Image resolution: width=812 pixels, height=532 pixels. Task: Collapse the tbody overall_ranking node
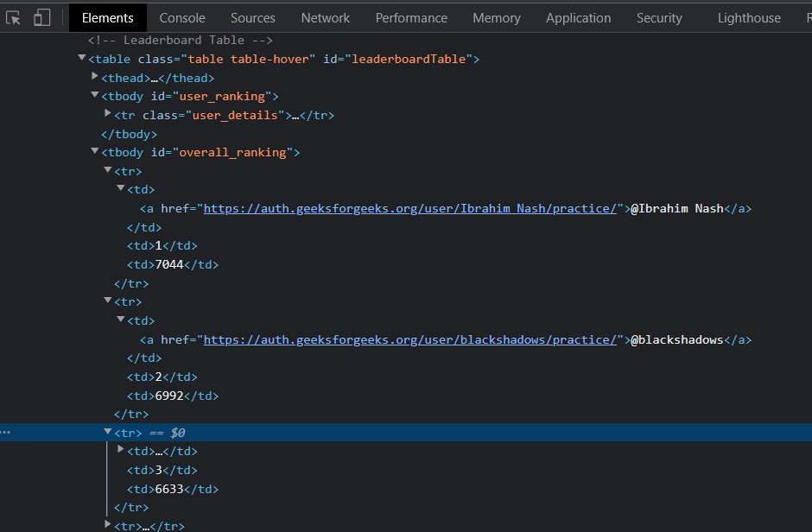[x=95, y=150]
